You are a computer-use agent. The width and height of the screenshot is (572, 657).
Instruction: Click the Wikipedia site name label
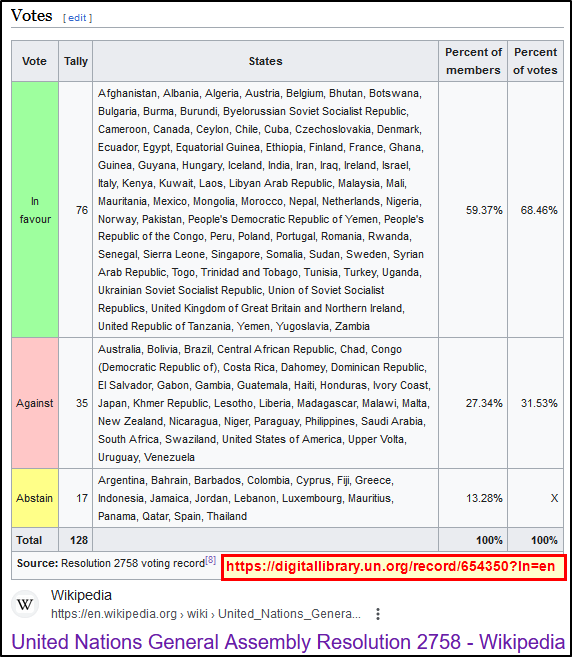point(81,595)
